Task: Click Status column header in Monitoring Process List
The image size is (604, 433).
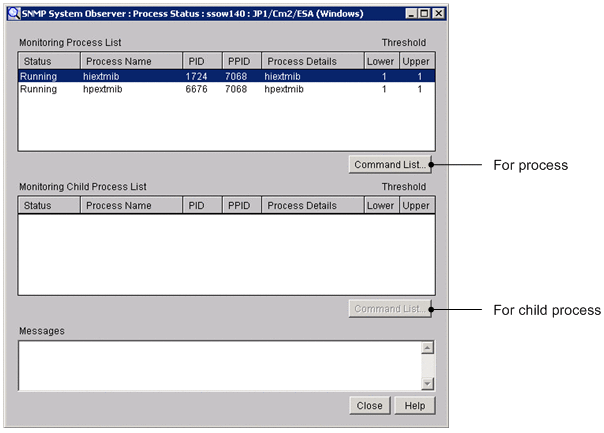Action: click(49, 61)
